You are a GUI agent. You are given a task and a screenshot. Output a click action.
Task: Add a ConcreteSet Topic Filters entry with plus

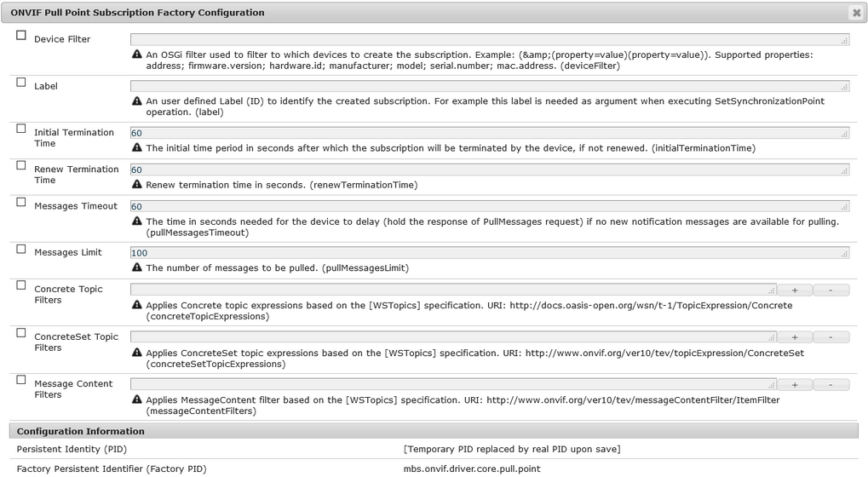[x=795, y=337]
